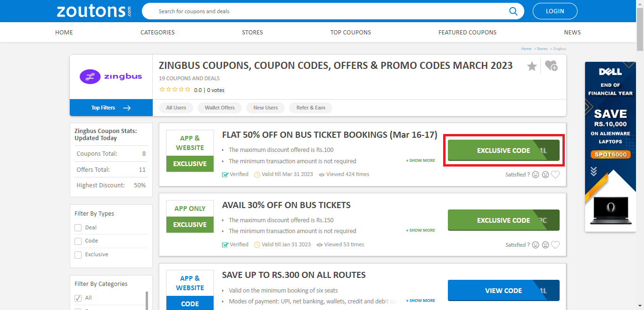This screenshot has width=644, height=310.
Task: Click the Zoutons.com logo
Action: pos(93,10)
